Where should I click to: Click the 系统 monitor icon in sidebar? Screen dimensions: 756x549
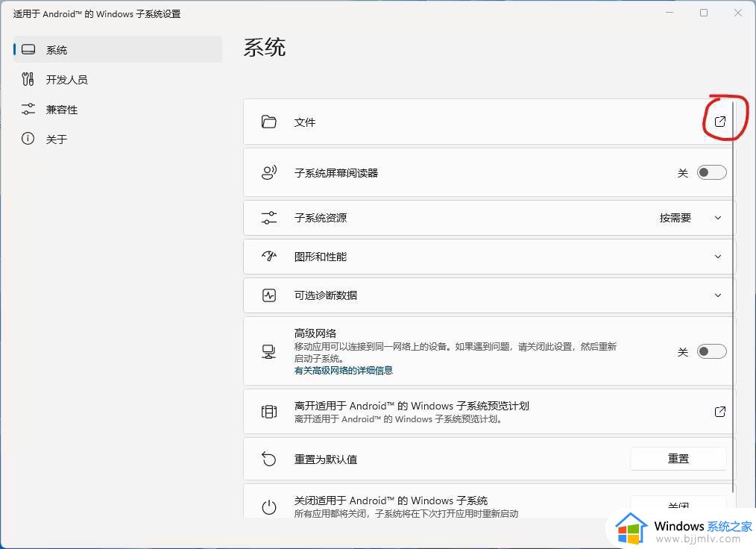[x=28, y=49]
